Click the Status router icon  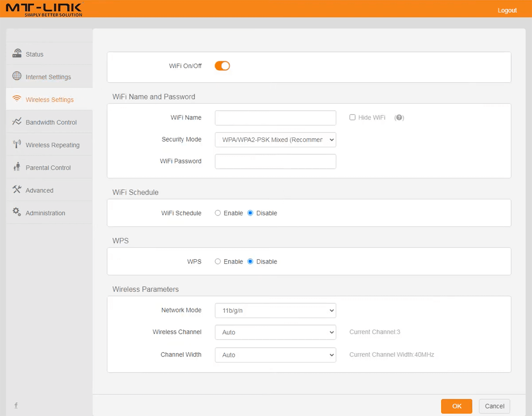pyautogui.click(x=17, y=53)
